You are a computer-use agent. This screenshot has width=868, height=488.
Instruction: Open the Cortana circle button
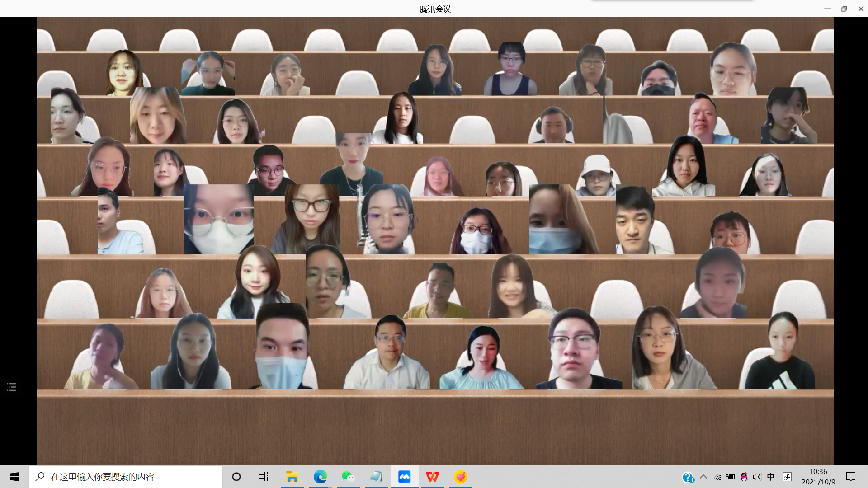coord(236,477)
